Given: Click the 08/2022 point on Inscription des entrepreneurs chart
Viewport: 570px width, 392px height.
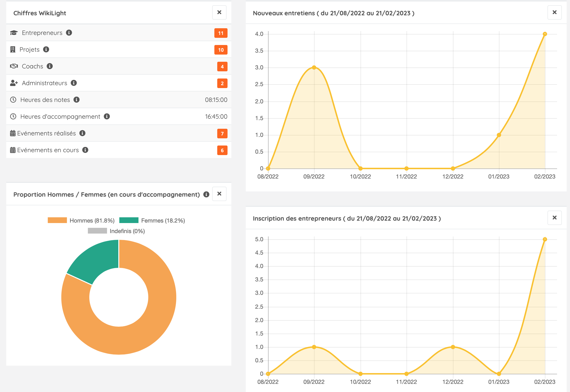Looking at the screenshot, I should (268, 374).
